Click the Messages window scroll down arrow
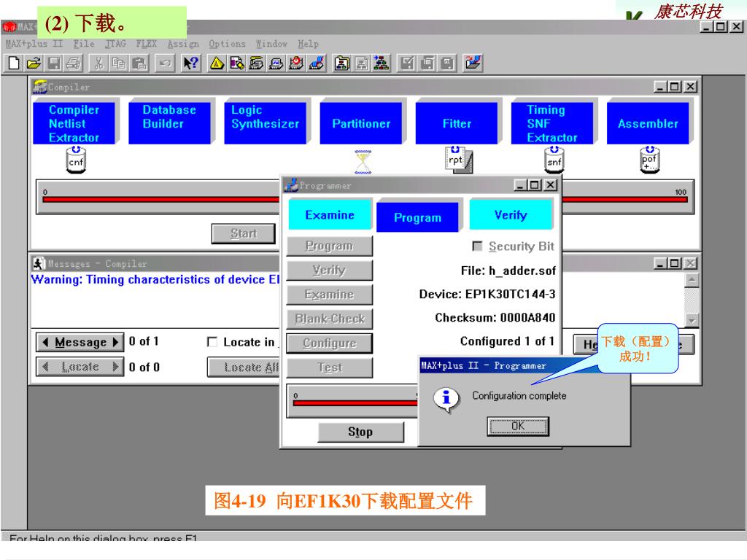The width and height of the screenshot is (747, 560). (692, 321)
